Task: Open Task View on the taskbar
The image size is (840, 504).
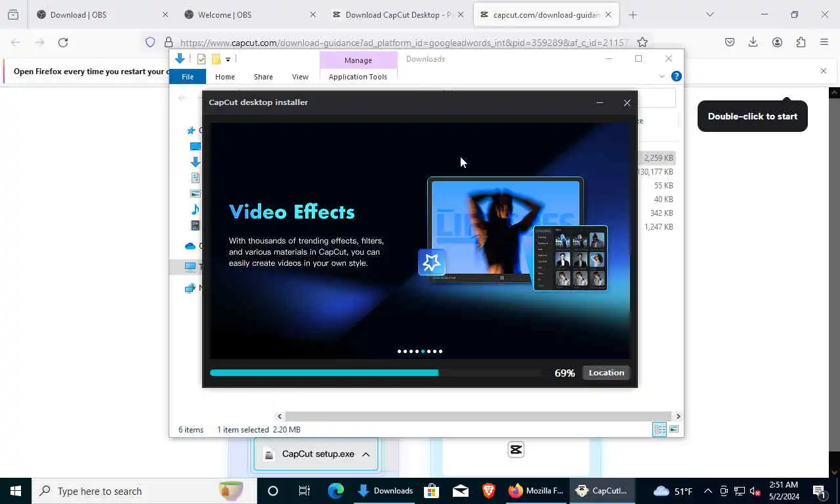Action: 304,491
